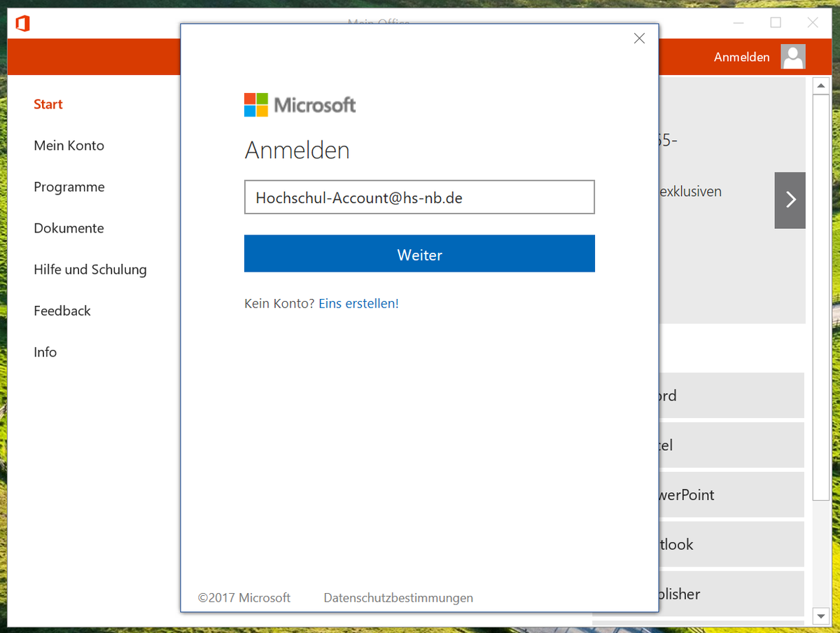Image resolution: width=840 pixels, height=633 pixels.
Task: Click scrollbar down arrow
Action: pos(821,616)
